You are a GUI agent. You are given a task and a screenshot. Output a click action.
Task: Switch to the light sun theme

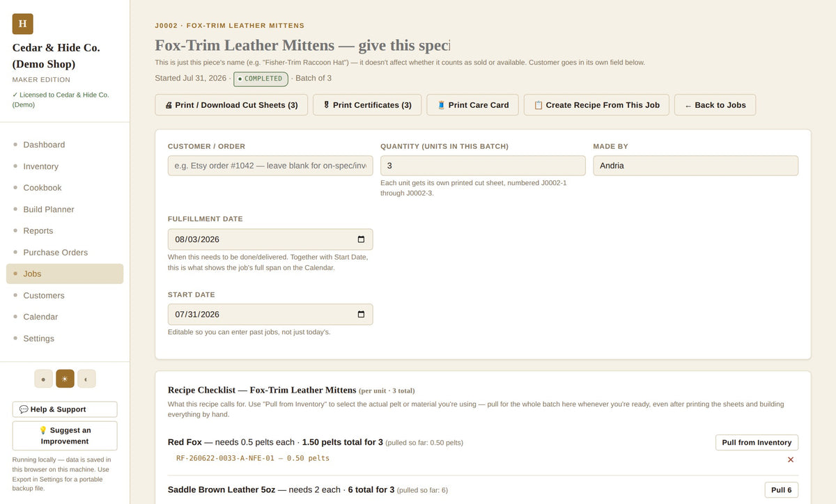tap(65, 379)
